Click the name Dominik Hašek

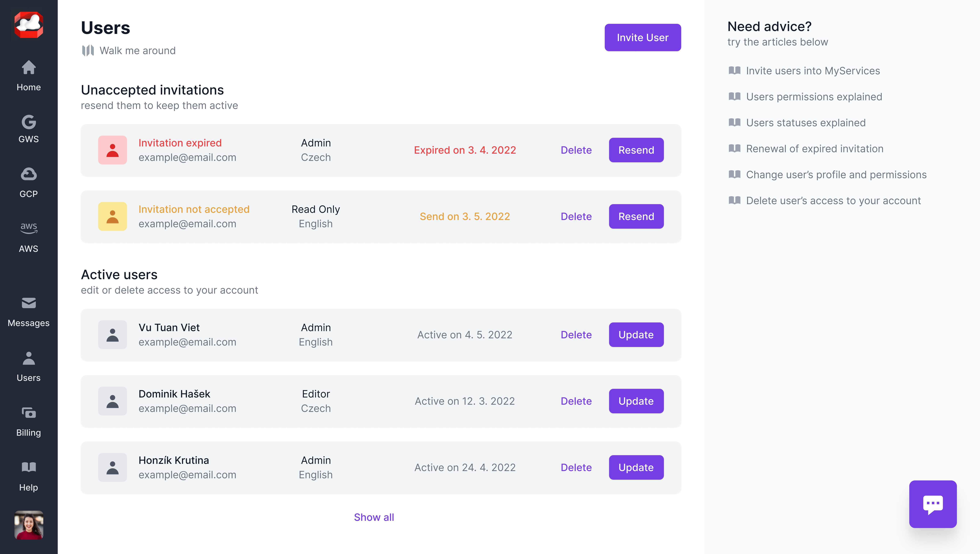pyautogui.click(x=174, y=394)
